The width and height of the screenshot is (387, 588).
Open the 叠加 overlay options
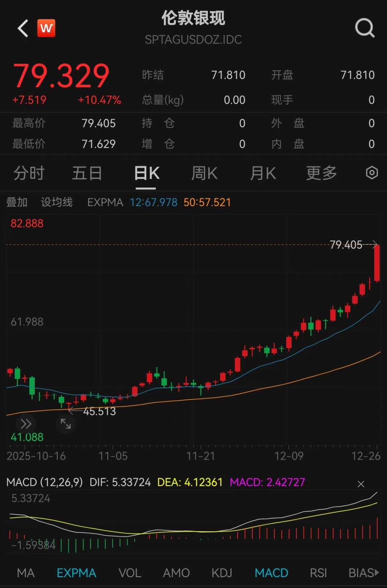[17, 202]
